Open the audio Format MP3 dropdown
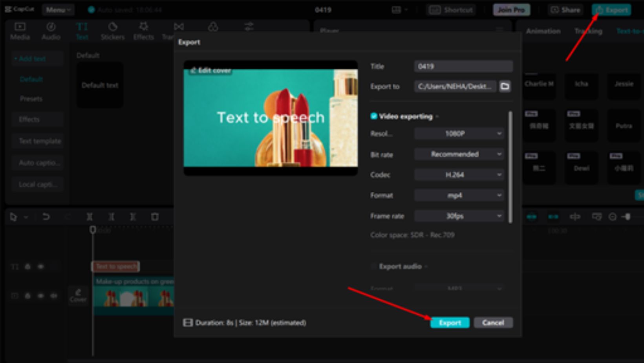This screenshot has height=363, width=644. (x=459, y=288)
